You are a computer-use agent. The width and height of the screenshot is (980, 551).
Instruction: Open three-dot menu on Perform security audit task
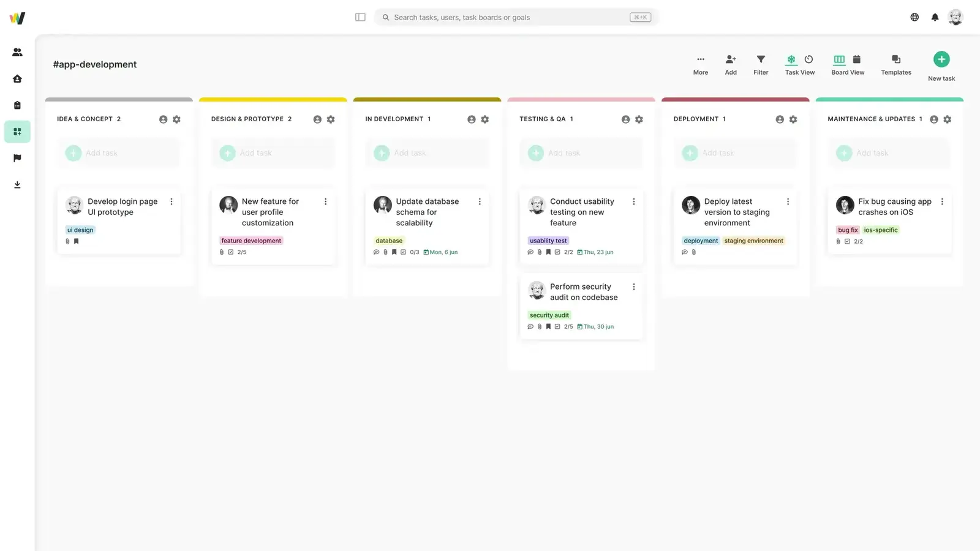click(x=634, y=287)
